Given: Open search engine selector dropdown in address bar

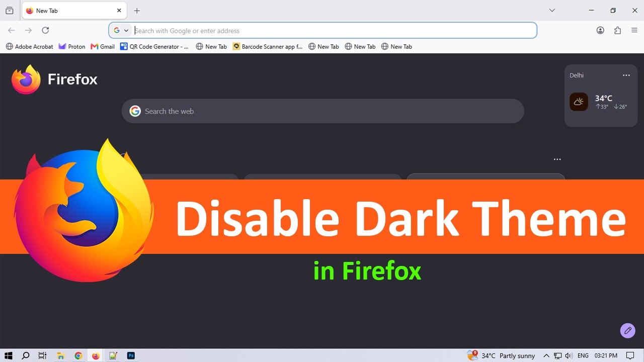Looking at the screenshot, I should pyautogui.click(x=121, y=31).
